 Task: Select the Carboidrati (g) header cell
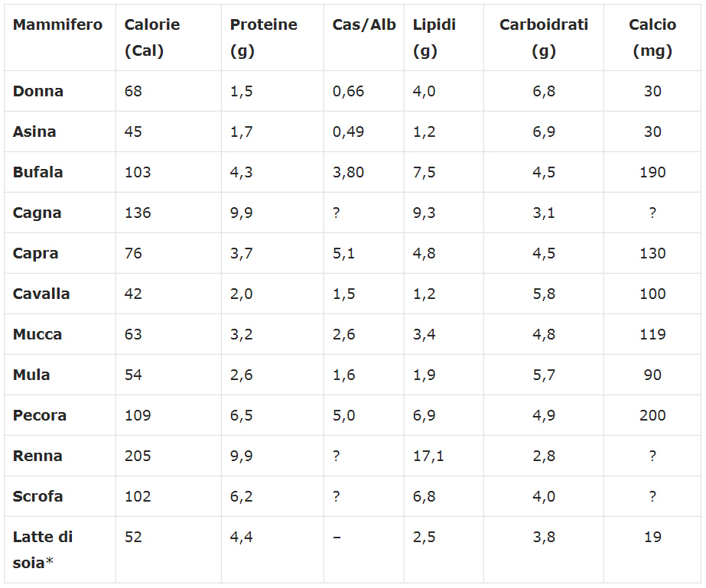click(544, 37)
